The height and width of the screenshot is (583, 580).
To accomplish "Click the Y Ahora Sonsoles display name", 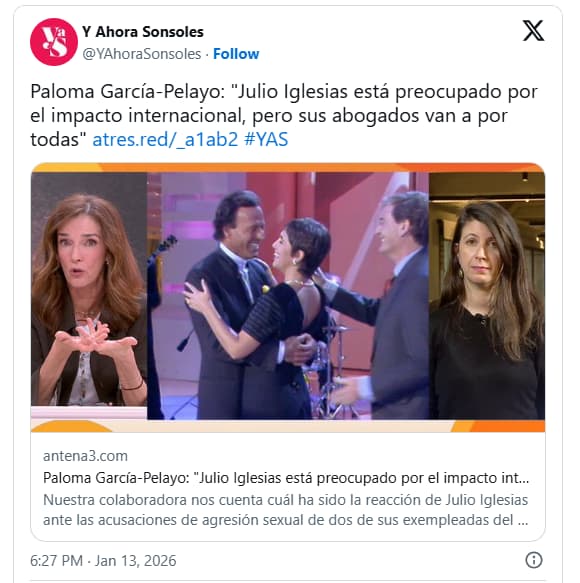I will [x=143, y=32].
